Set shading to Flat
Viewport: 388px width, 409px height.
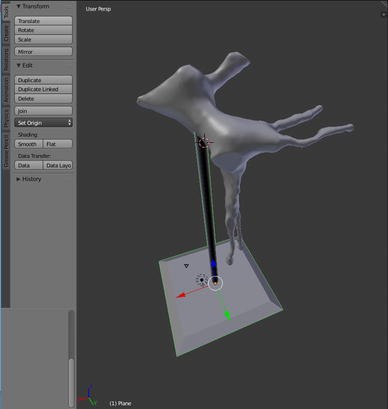pyautogui.click(x=58, y=144)
